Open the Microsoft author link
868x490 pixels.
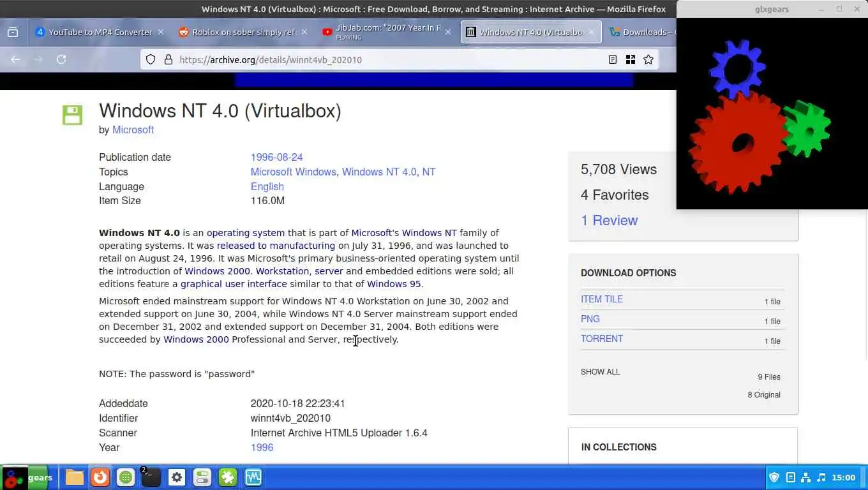(133, 130)
